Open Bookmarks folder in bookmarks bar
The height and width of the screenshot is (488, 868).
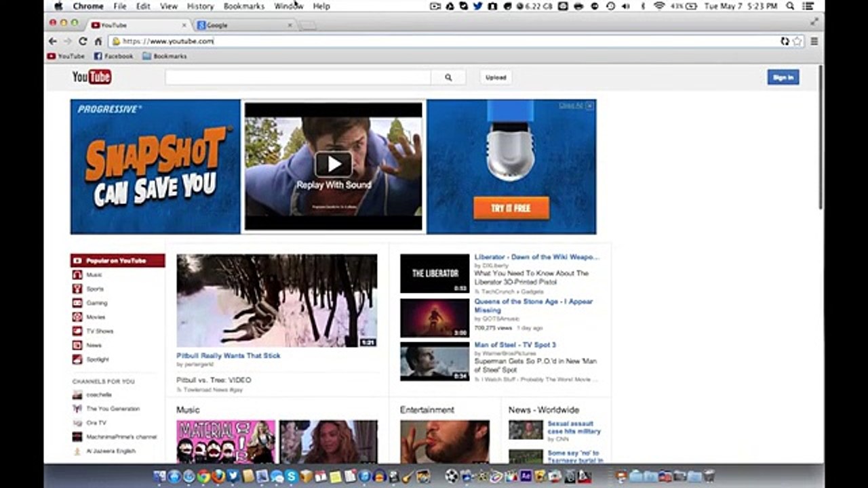click(165, 56)
